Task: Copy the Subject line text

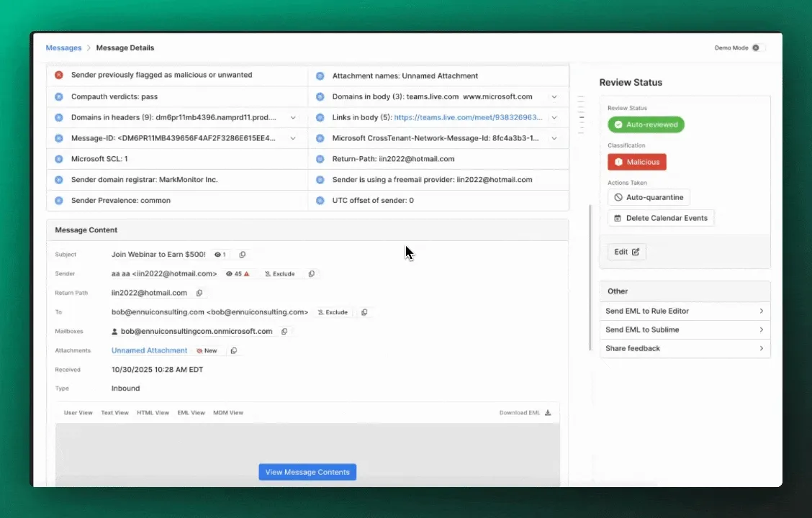Action: coord(243,255)
